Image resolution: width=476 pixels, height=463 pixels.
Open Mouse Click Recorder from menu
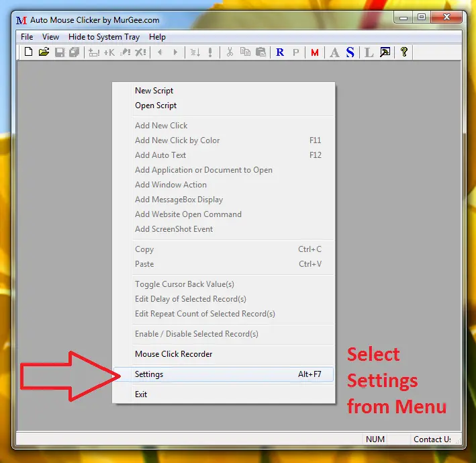coord(224,354)
